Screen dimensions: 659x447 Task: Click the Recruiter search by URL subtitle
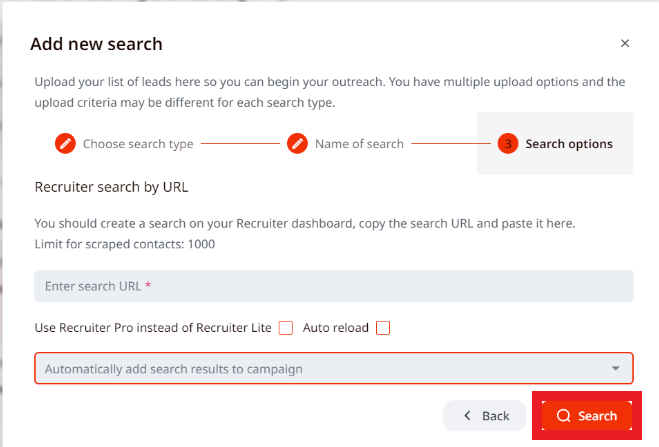pyautogui.click(x=111, y=187)
